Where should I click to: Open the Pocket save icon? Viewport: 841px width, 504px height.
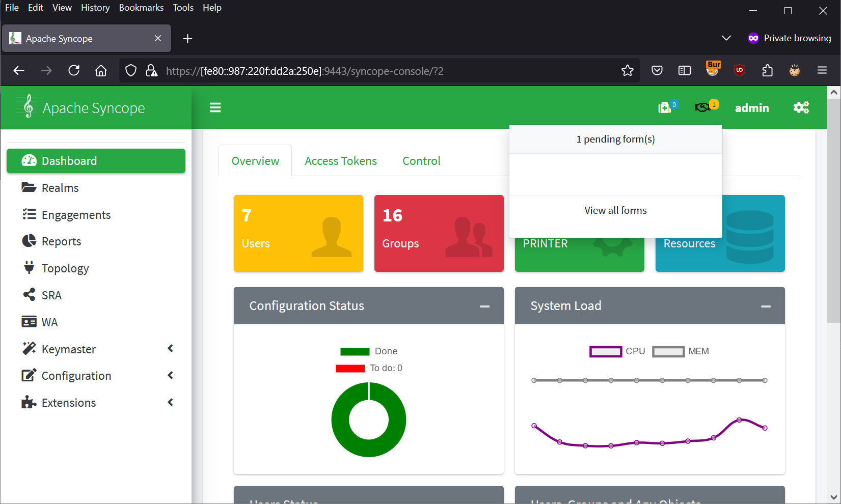pos(657,70)
